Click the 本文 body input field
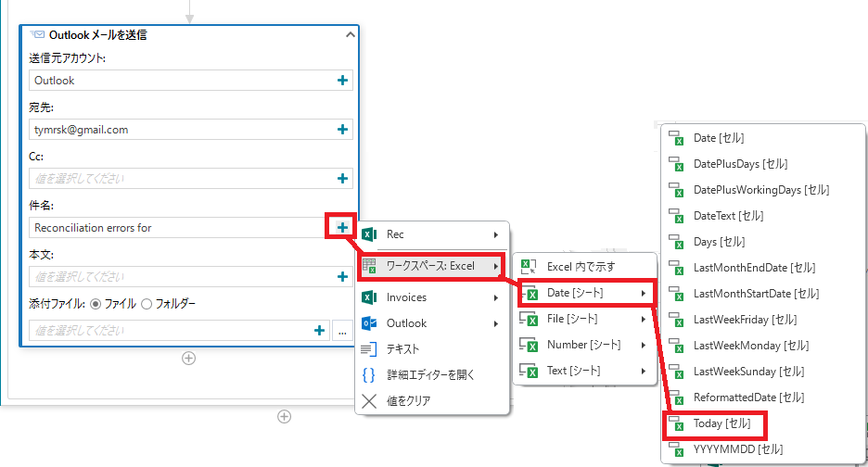This screenshot has width=868, height=467. [x=191, y=277]
